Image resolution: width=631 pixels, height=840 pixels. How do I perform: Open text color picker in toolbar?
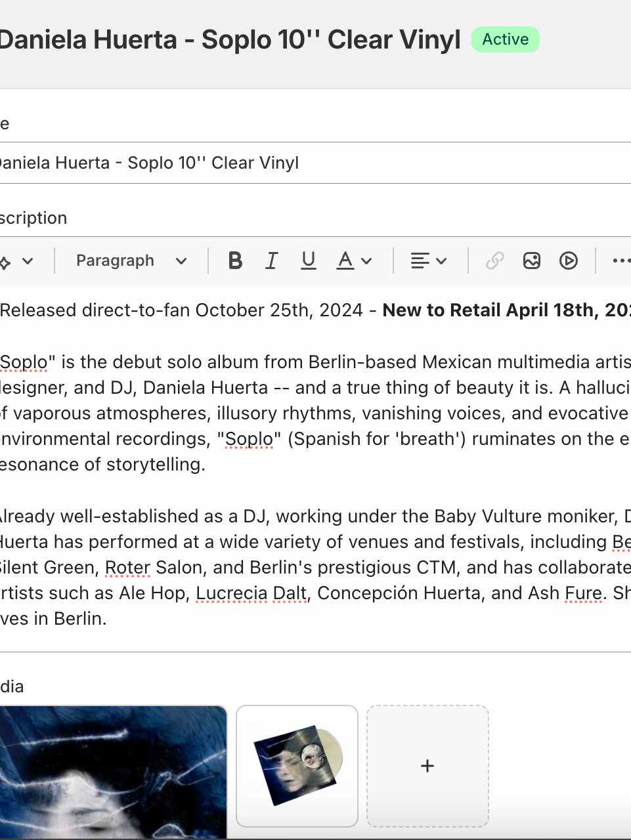355,261
